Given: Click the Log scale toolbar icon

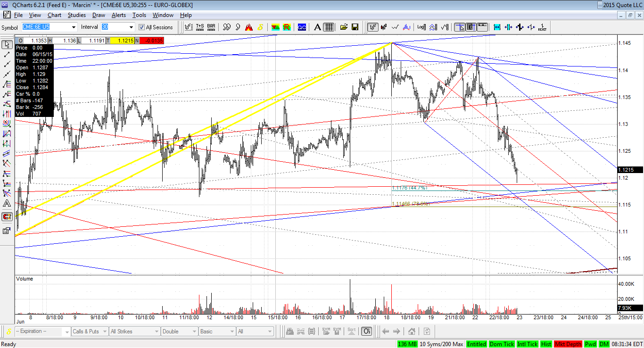Looking at the screenshot, I should click(x=421, y=27).
